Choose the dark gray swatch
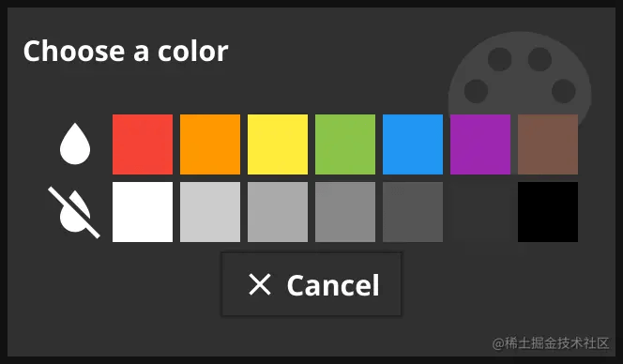Screen dimensions: 623x364 [x=413, y=212]
